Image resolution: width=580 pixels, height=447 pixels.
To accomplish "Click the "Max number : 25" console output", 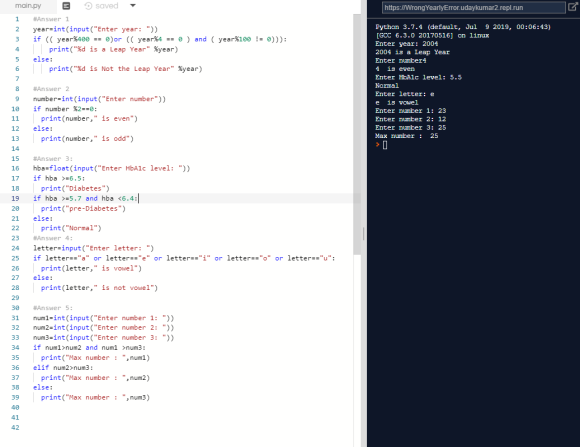I will coord(407,136).
